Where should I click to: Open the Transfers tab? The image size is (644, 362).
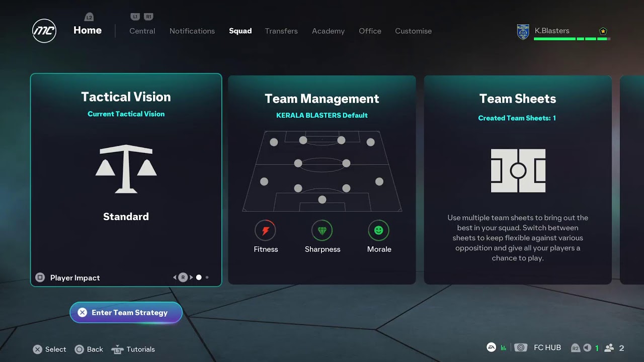click(x=281, y=31)
